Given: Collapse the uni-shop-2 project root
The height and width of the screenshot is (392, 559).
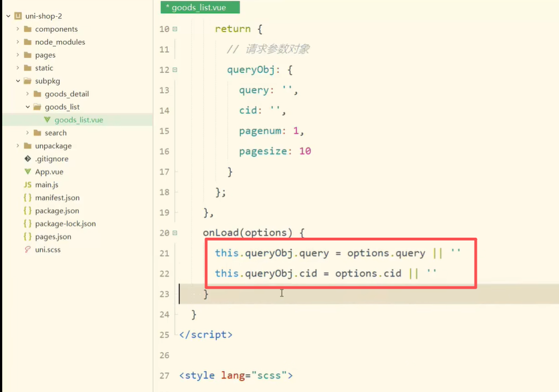Looking at the screenshot, I should (x=8, y=16).
